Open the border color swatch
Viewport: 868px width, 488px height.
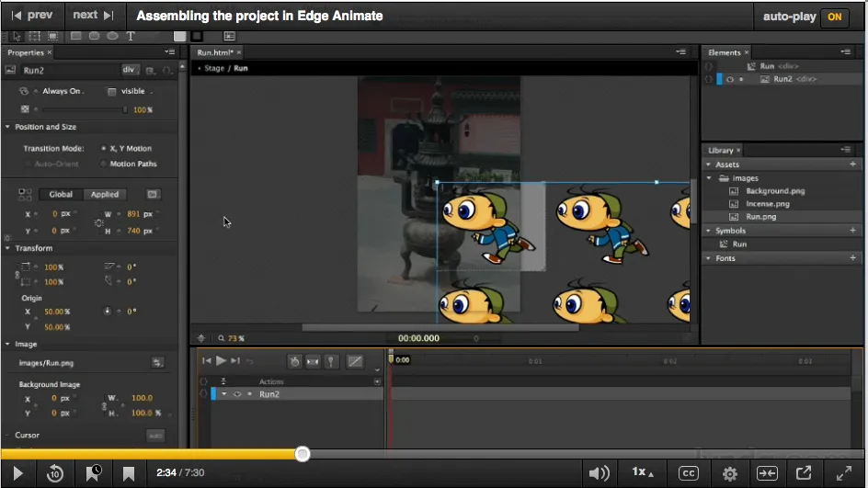pos(197,36)
